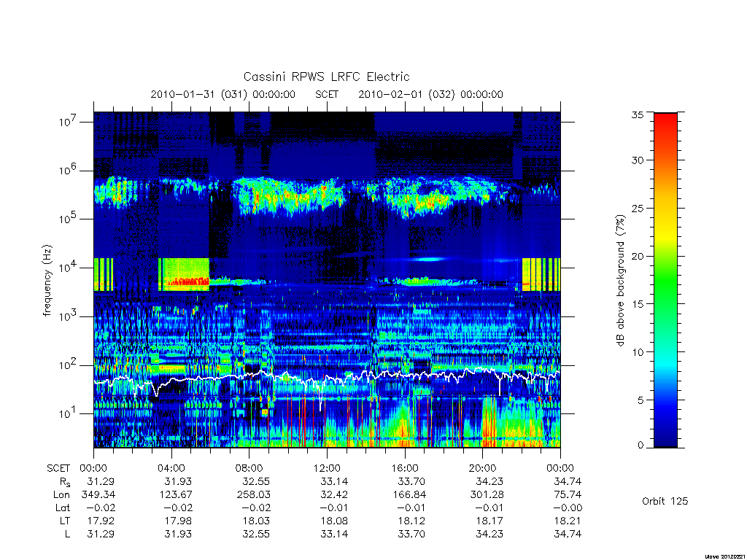Click the Lon value 75.74

pyautogui.click(x=568, y=495)
